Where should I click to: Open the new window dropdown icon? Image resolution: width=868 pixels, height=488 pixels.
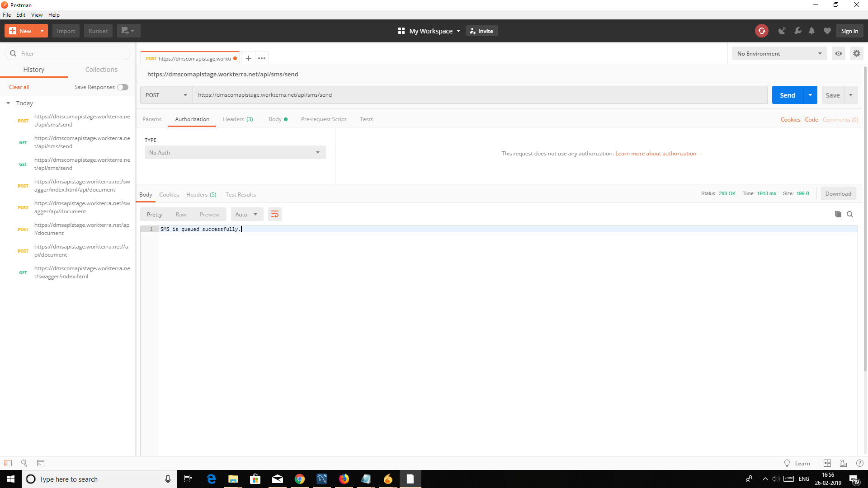pos(128,31)
